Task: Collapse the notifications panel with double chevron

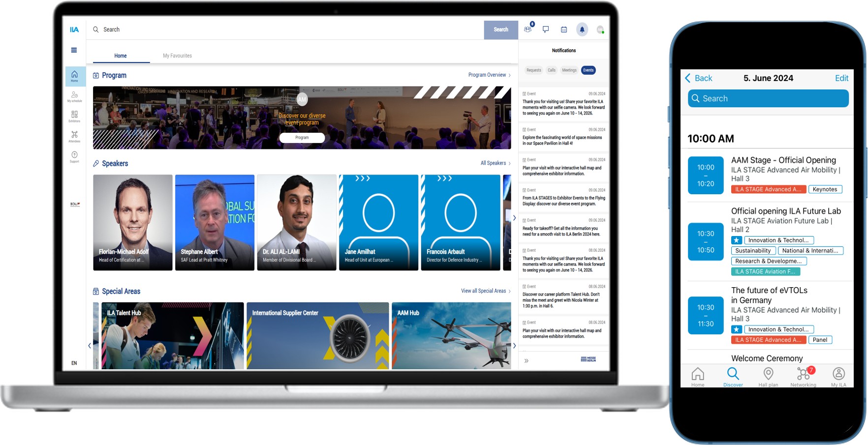Action: coord(526,361)
